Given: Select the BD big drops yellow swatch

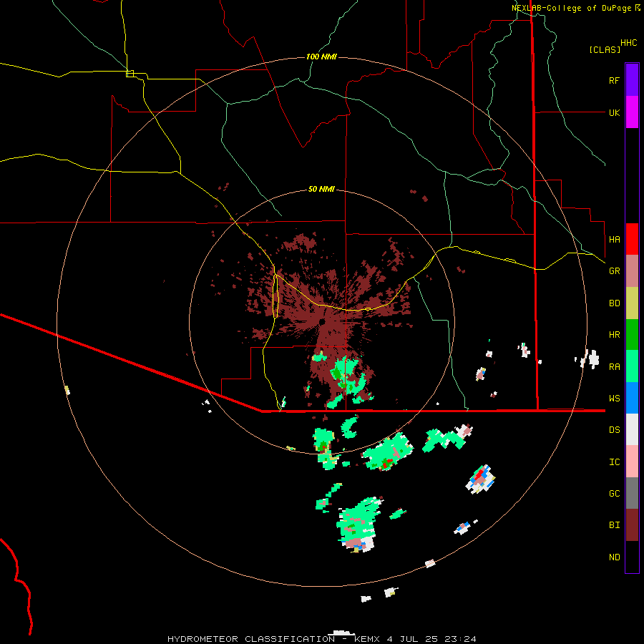Looking at the screenshot, I should (x=632, y=303).
